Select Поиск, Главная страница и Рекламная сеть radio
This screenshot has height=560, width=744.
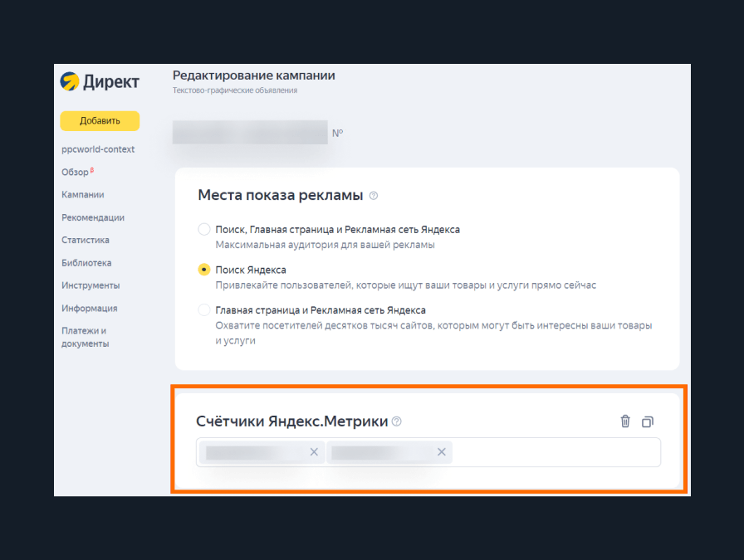coord(204,230)
